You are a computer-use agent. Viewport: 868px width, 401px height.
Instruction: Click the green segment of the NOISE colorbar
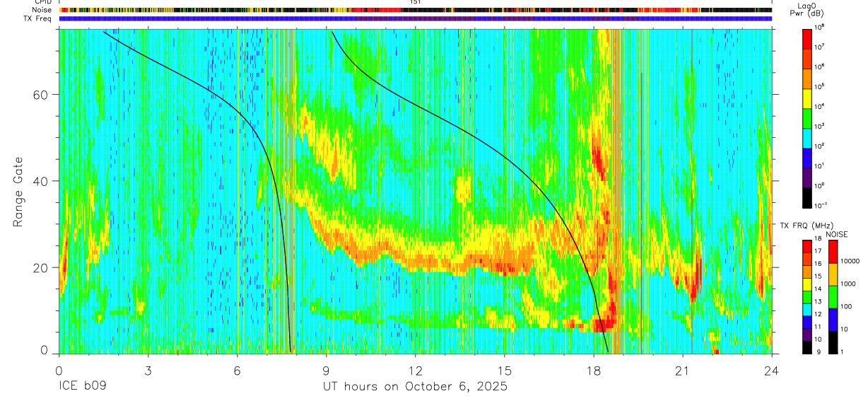tap(833, 297)
